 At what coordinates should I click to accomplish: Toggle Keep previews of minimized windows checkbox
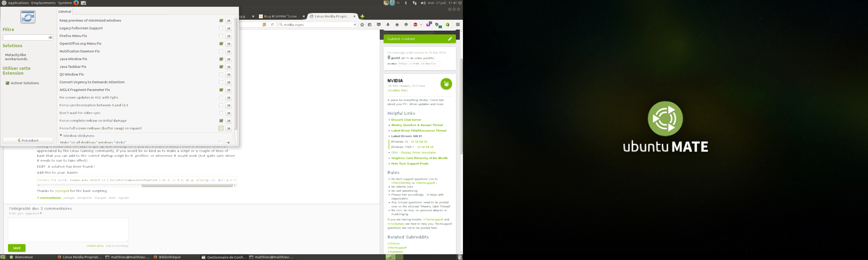click(x=221, y=20)
